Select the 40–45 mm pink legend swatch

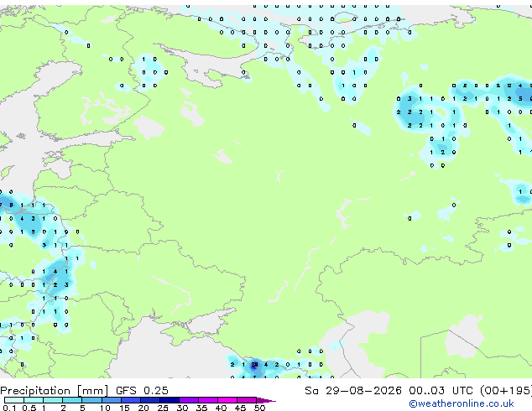(x=227, y=400)
